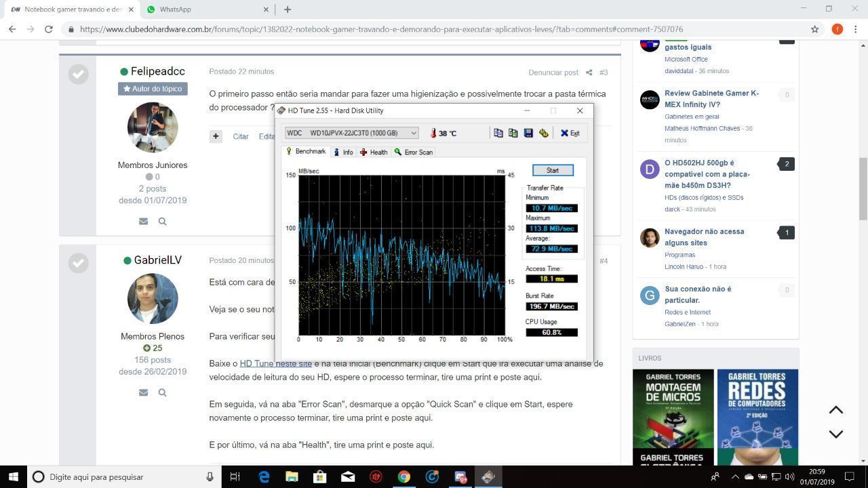Go back in Chrome browser
This screenshot has height=488, width=868.
(12, 29)
